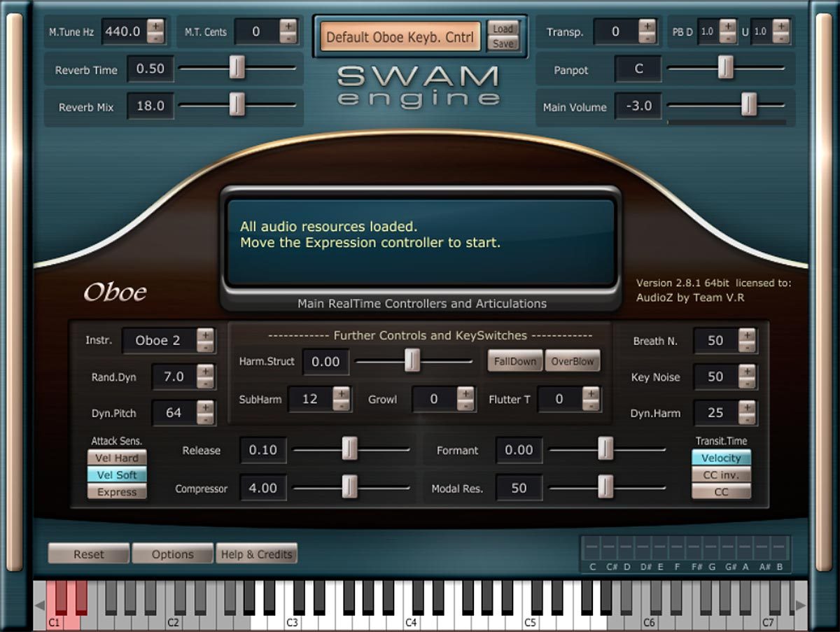Click the Compressor slider handle

pyautogui.click(x=349, y=487)
